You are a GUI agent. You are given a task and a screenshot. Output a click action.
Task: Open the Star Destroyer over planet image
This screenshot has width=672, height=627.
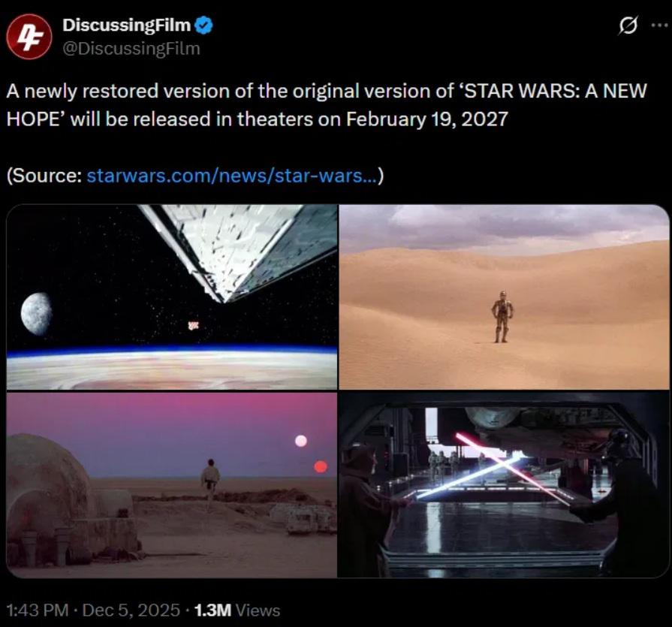pos(172,297)
